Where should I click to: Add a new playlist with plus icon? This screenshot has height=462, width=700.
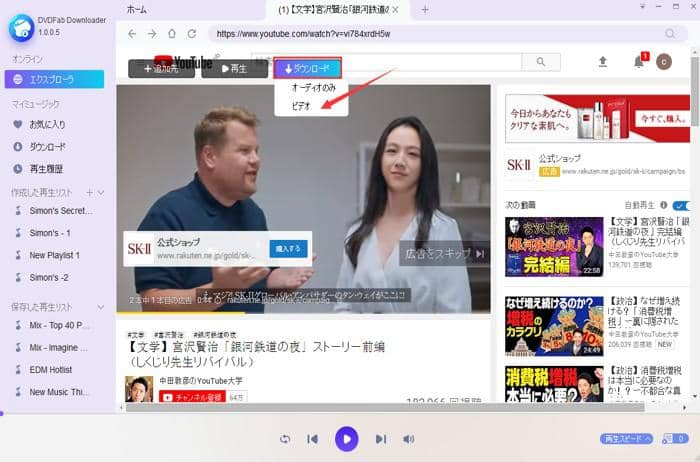(89, 192)
